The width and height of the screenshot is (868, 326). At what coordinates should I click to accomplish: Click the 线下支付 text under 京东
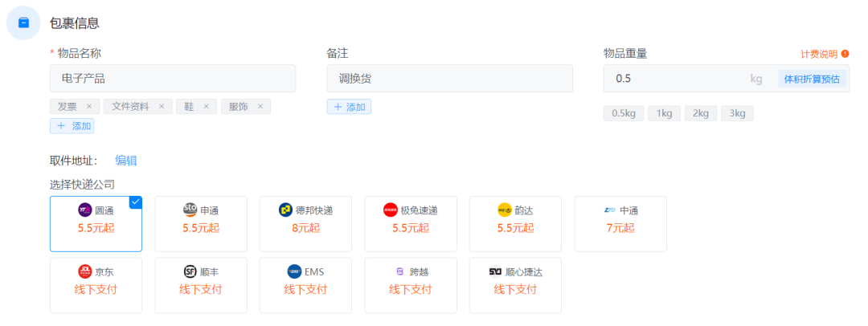click(96, 290)
